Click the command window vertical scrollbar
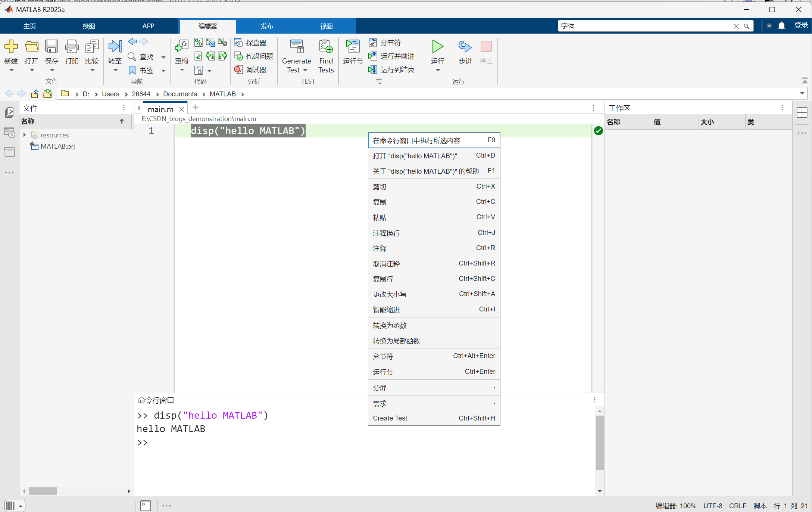The width and height of the screenshot is (812, 512). click(600, 443)
